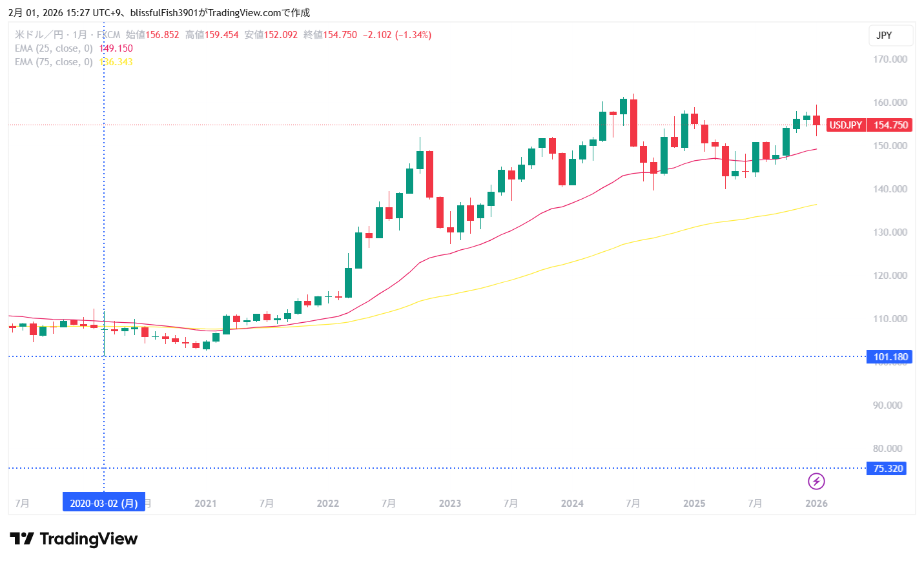This screenshot has height=563, width=924.
Task: Click the 2026 year label on time axis
Action: coord(816,503)
